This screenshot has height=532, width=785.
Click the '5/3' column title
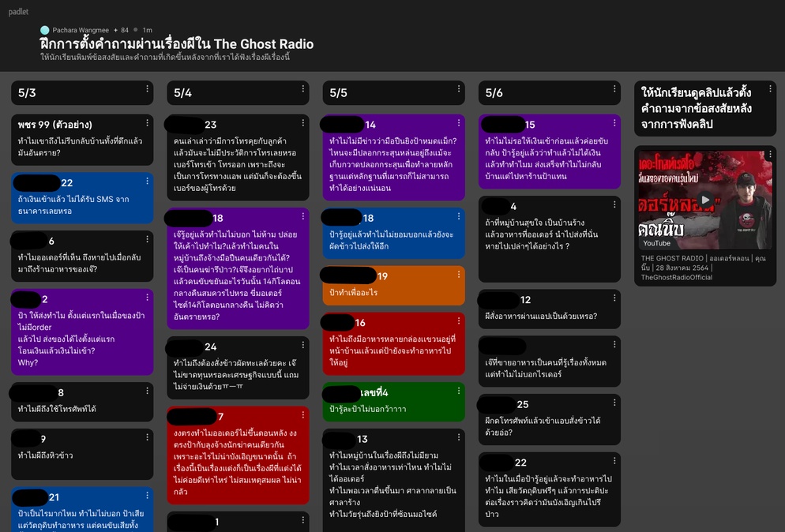27,92
